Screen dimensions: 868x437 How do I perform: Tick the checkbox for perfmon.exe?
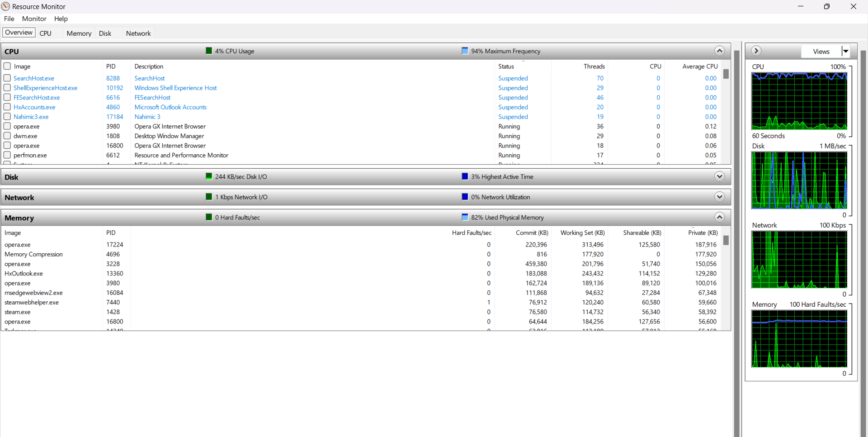point(7,155)
